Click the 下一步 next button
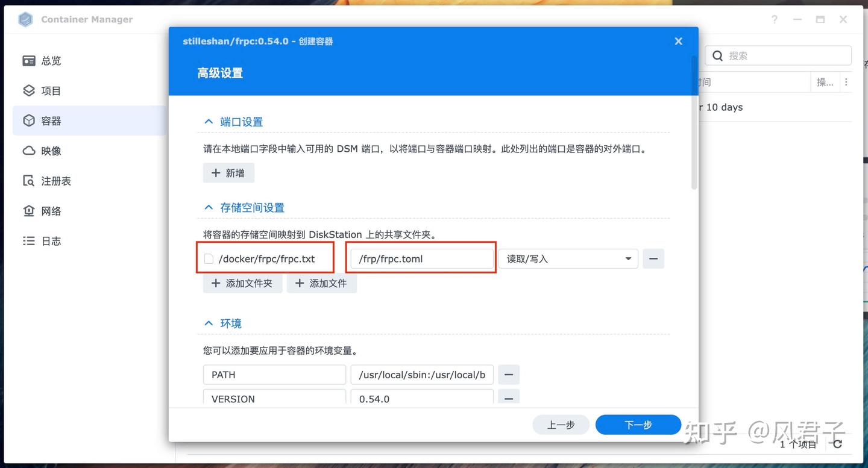Screen dimensions: 868x468 (x=638, y=425)
